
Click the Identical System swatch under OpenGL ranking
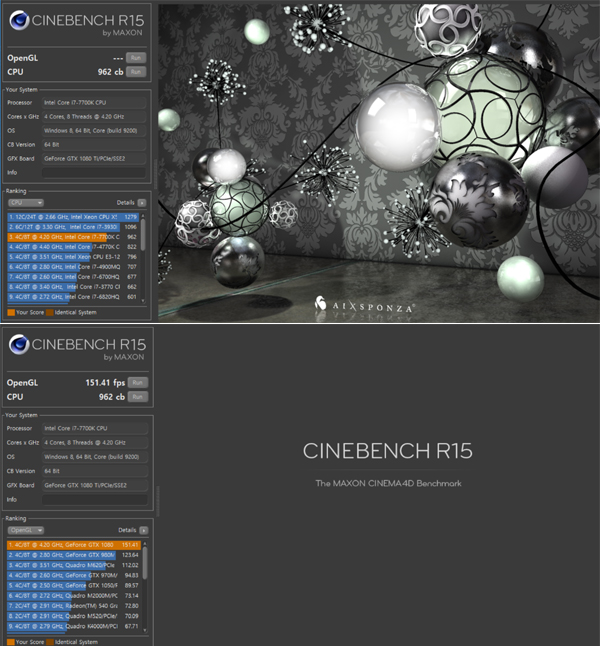[x=50, y=642]
